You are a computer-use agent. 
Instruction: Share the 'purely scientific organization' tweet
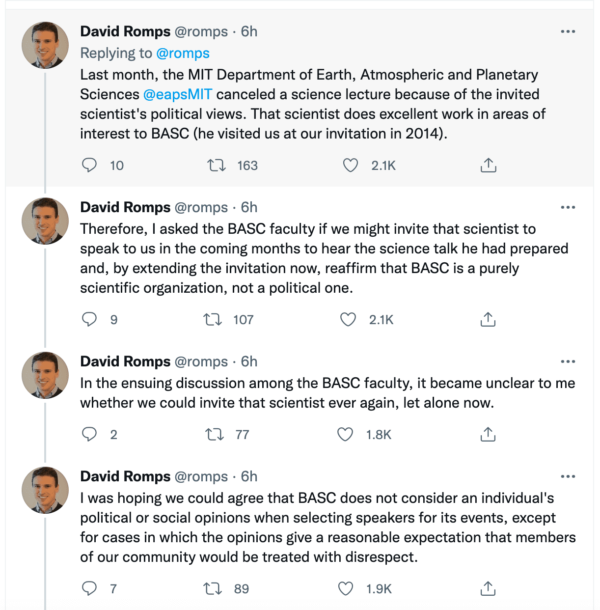[x=488, y=320]
